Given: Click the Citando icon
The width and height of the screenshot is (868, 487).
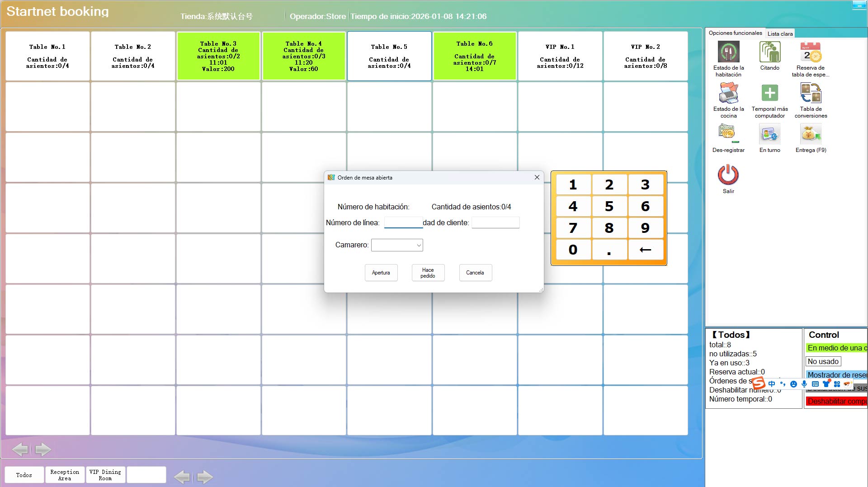Looking at the screenshot, I should coord(769,52).
